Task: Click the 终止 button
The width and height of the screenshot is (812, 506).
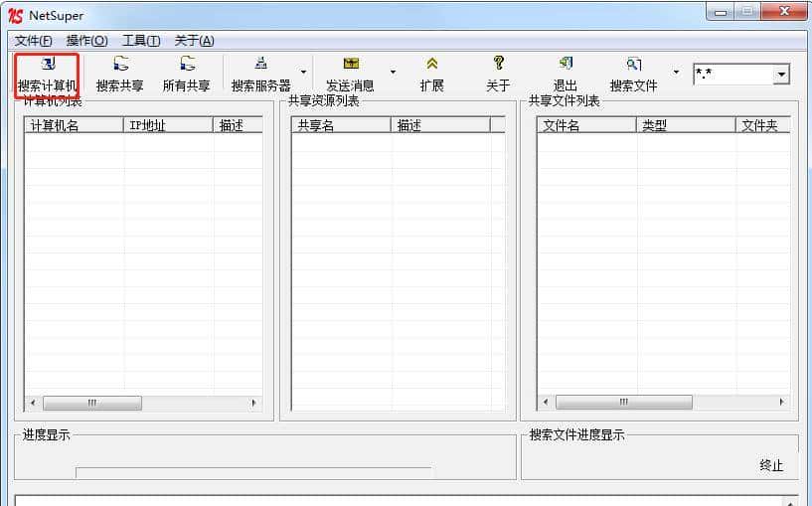Action: pyautogui.click(x=771, y=465)
